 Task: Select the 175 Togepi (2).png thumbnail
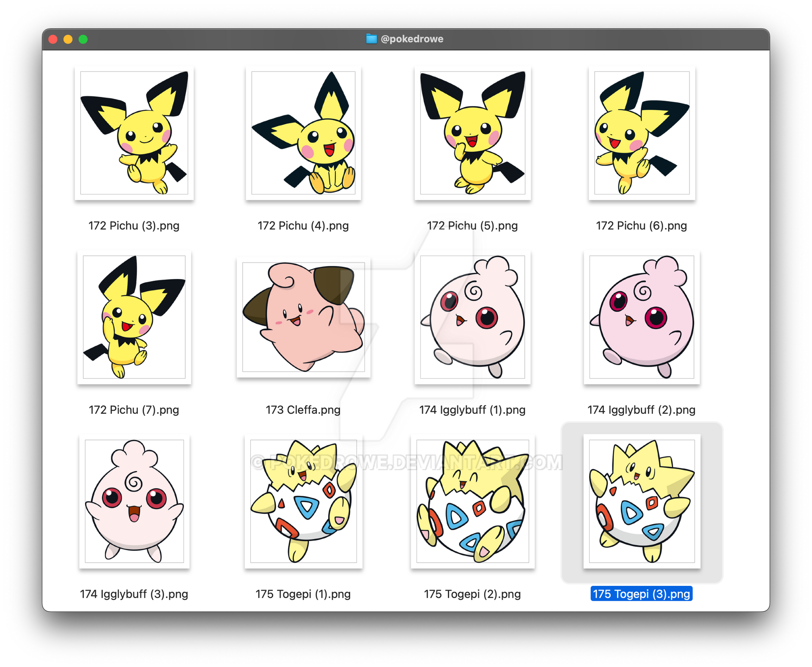click(472, 501)
